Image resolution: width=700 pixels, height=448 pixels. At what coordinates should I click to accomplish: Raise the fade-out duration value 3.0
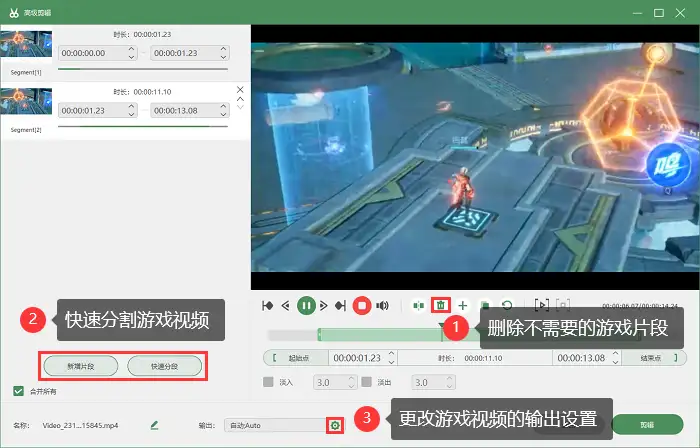[450, 379]
